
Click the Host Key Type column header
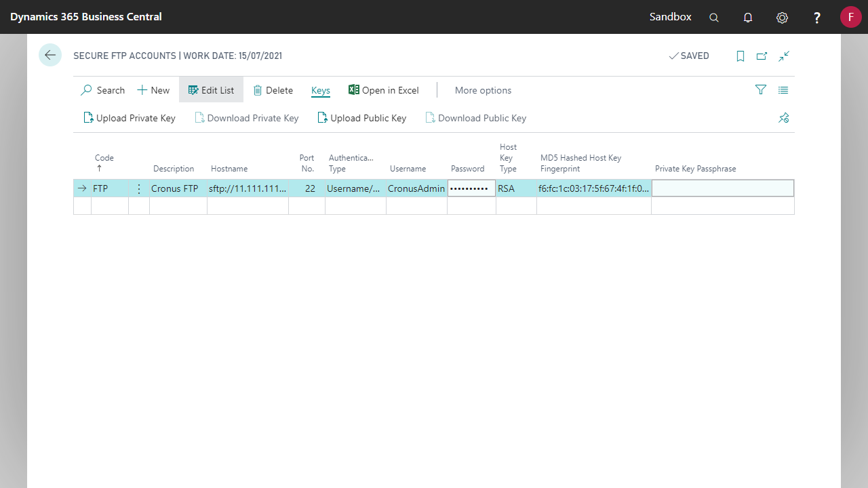coord(509,158)
